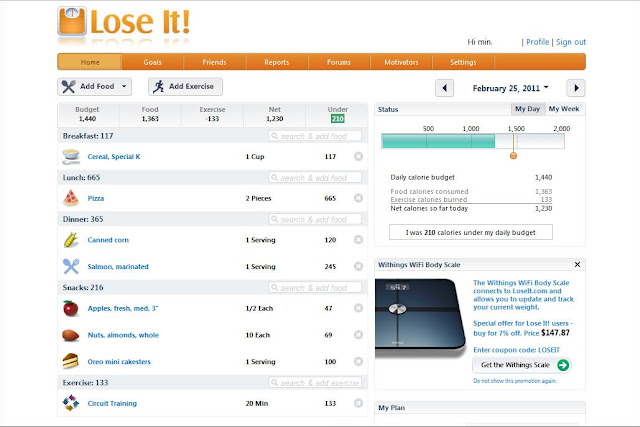640x427 pixels.
Task: Close the Withings WiFi Body Scale panel
Action: [578, 265]
